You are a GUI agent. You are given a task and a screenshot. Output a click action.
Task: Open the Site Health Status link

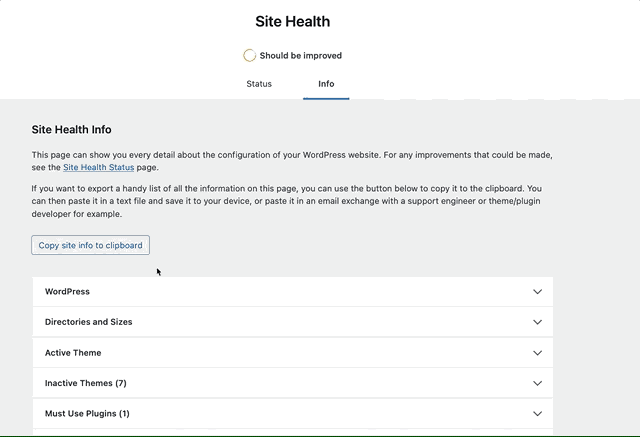pyautogui.click(x=98, y=167)
